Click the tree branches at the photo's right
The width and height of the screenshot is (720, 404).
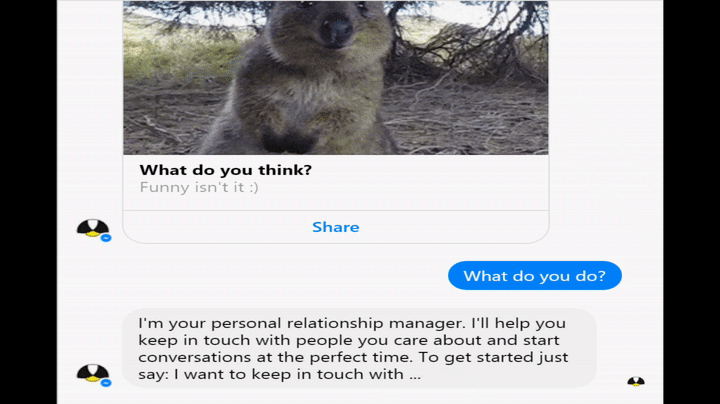coord(480,40)
